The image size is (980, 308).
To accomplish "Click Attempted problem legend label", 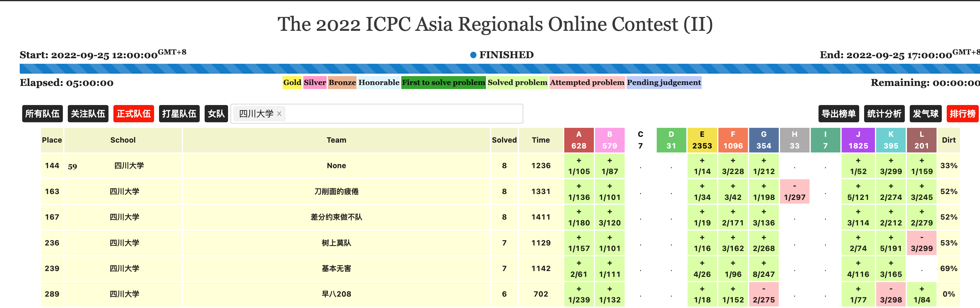I will 587,83.
